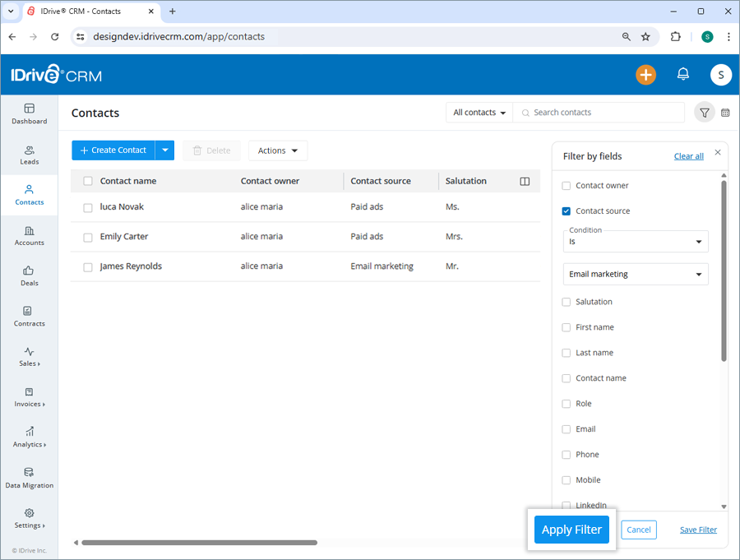
Task: Open the Deals section
Action: coord(29,278)
